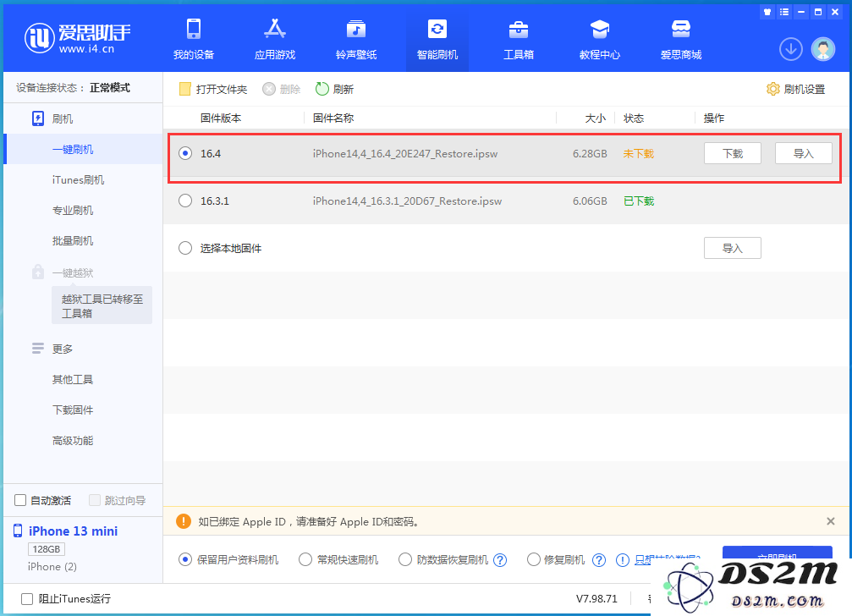The width and height of the screenshot is (852, 616).
Task: Open the title bar list menu icon
Action: (784, 12)
